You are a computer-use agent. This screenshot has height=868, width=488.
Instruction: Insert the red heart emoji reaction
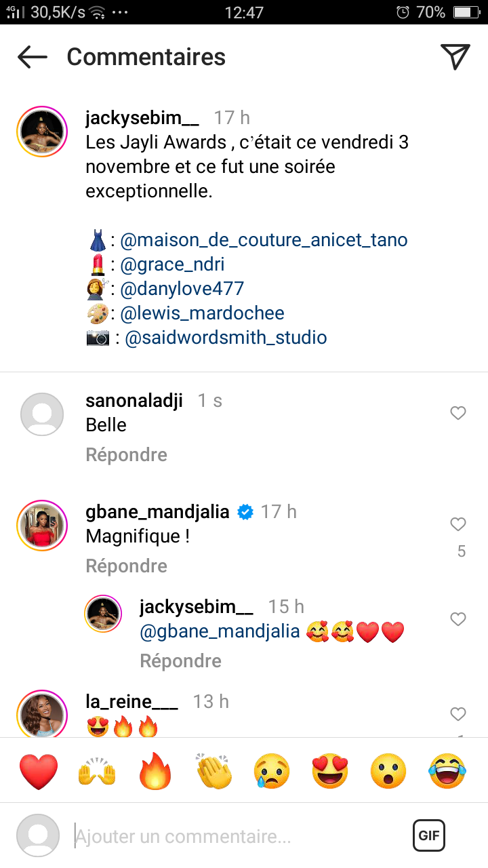point(39,772)
